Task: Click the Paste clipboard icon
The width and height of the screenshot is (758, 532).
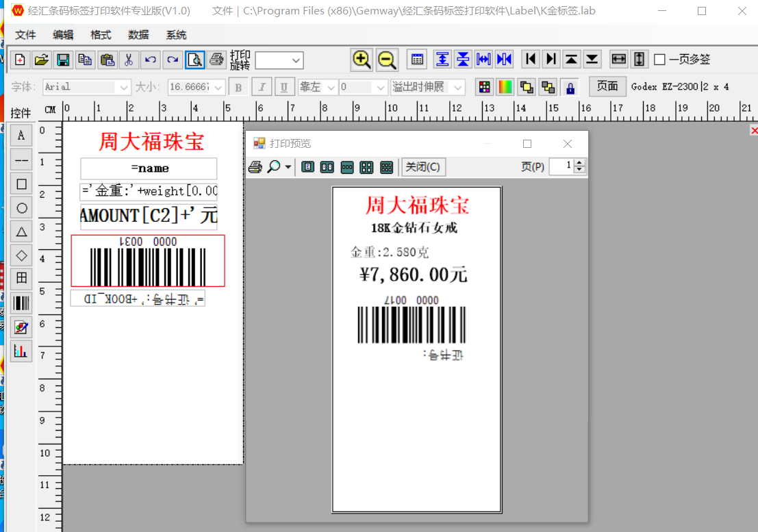Action: (107, 60)
